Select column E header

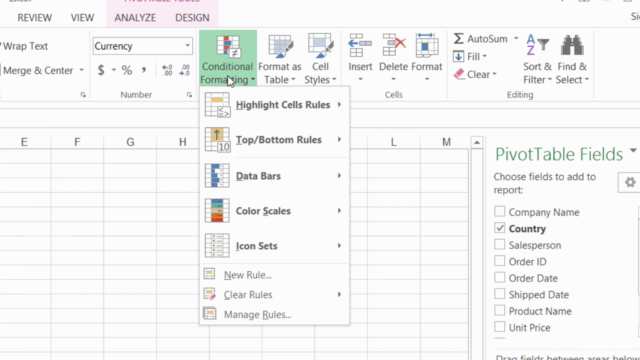coord(24,142)
